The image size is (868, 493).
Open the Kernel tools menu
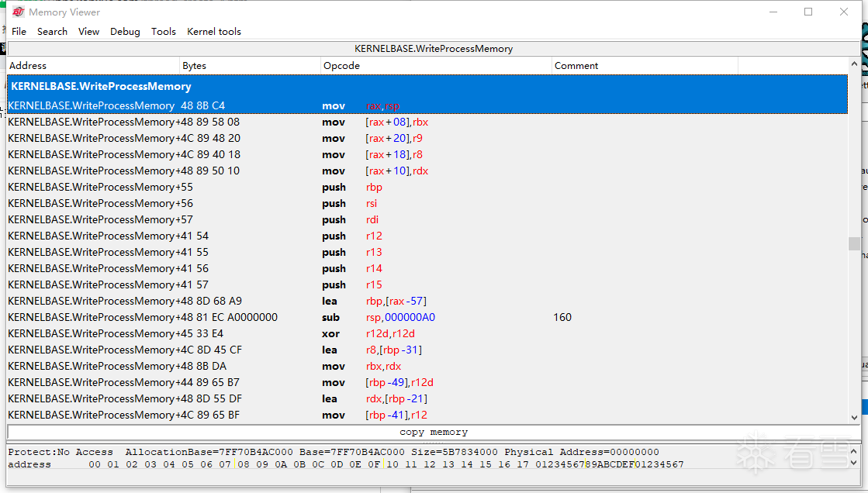tap(213, 32)
